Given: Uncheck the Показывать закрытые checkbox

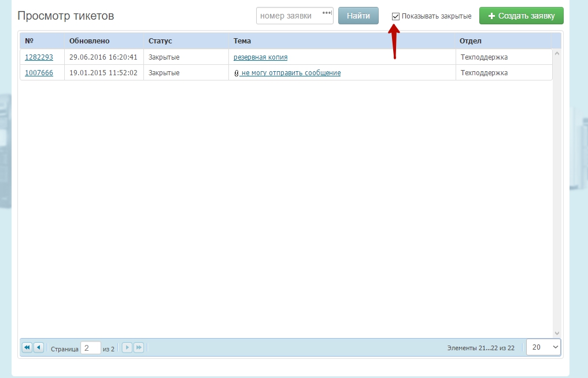Looking at the screenshot, I should (395, 16).
